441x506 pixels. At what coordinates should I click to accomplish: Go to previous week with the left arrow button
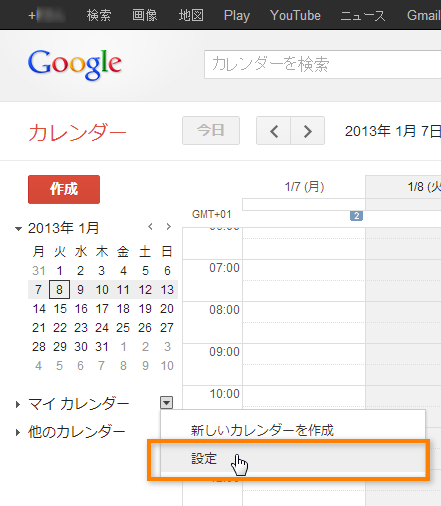pyautogui.click(x=274, y=131)
